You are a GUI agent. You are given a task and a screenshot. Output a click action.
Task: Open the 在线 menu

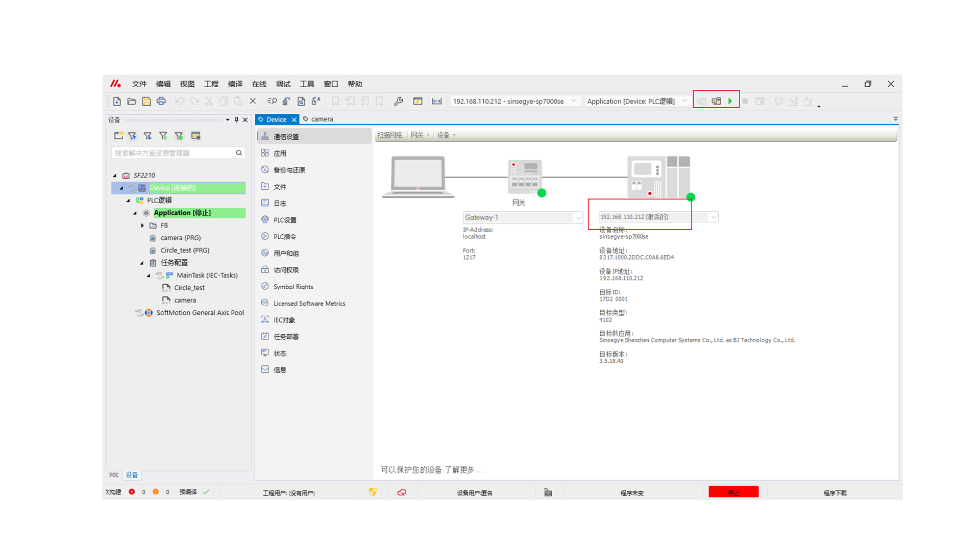point(259,84)
